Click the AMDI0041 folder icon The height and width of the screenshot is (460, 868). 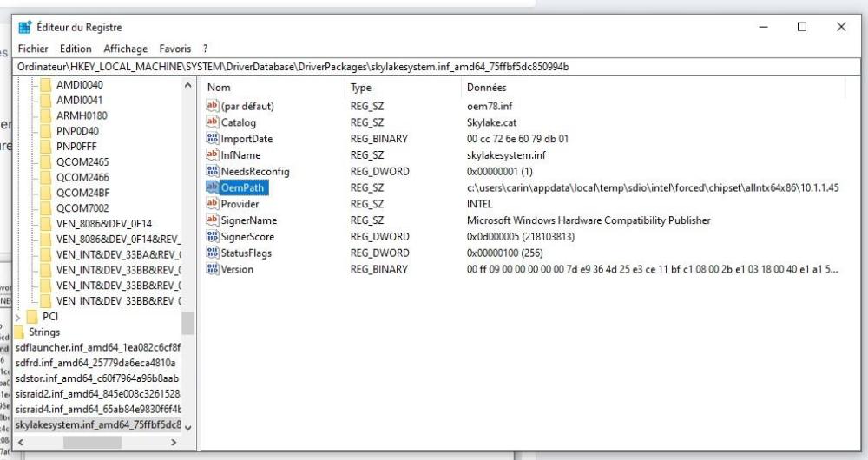(46, 100)
